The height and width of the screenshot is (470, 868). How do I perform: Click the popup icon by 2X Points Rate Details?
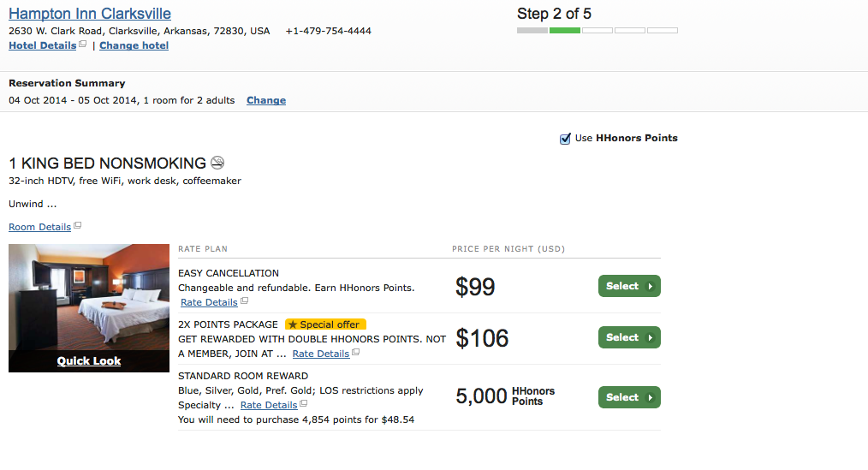[356, 352]
